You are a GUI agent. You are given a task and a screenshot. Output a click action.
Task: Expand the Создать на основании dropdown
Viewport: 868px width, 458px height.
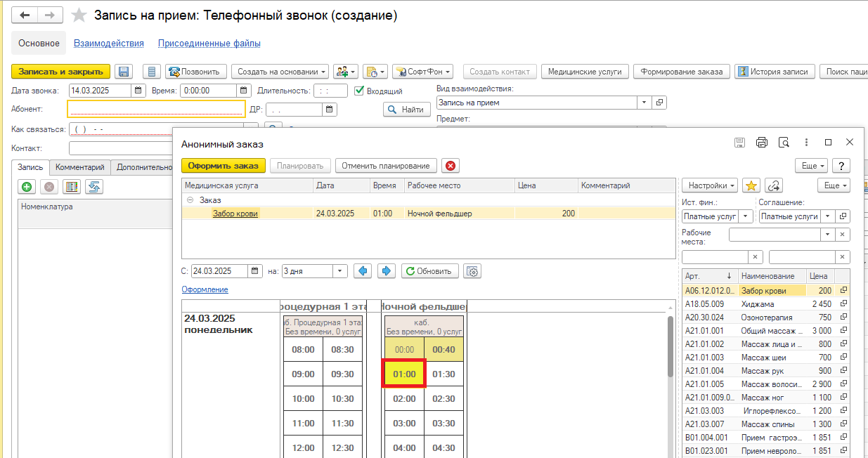pyautogui.click(x=281, y=72)
